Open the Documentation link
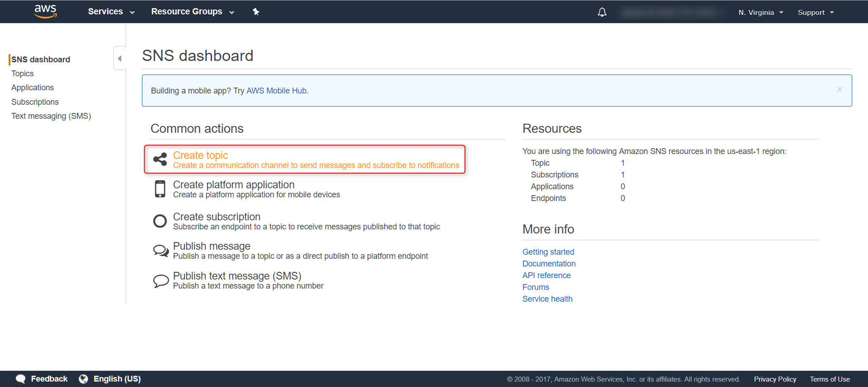 coord(549,264)
